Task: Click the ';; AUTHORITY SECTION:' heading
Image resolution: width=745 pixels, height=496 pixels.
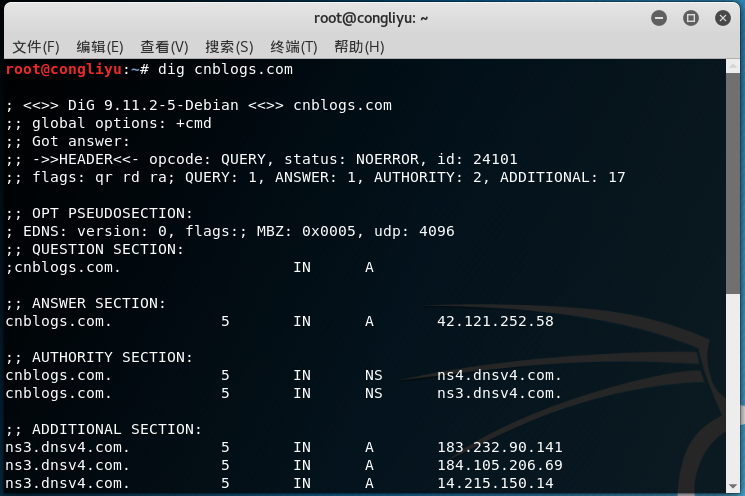Action: pyautogui.click(x=99, y=357)
